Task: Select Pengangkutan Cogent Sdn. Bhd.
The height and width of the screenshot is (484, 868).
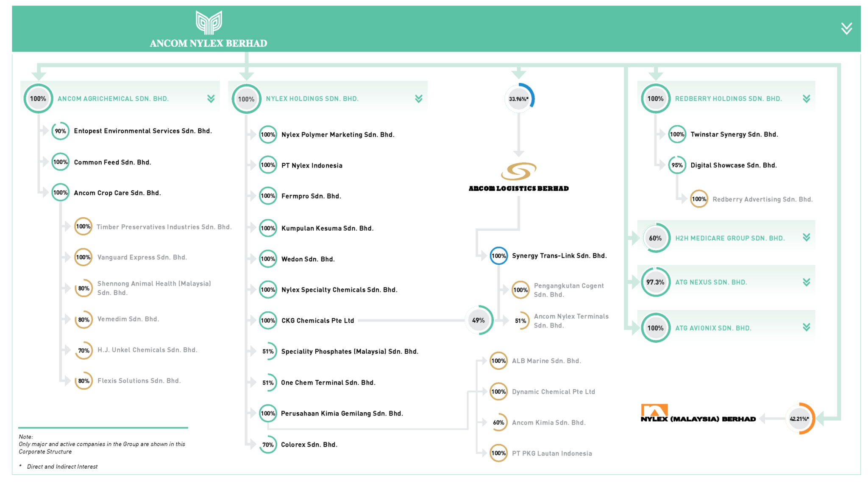Action: coord(569,290)
